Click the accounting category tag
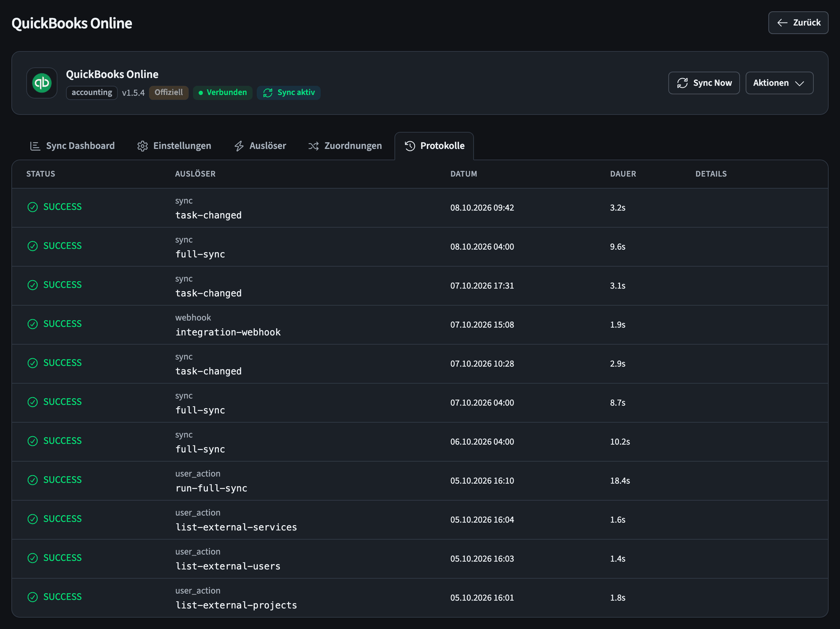This screenshot has width=840, height=629. tap(92, 93)
